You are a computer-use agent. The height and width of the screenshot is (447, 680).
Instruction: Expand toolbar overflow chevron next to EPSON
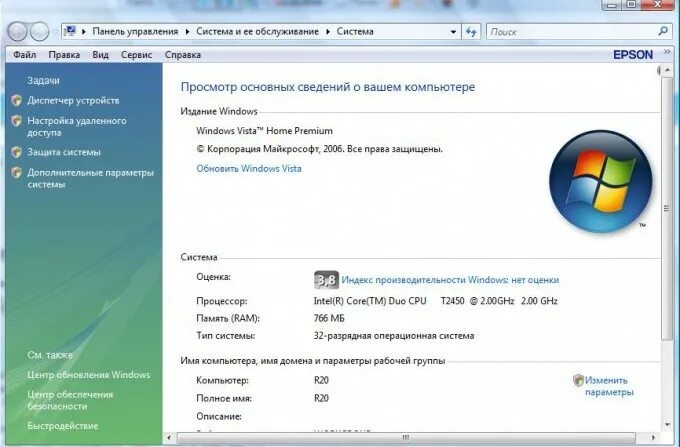[x=667, y=52]
